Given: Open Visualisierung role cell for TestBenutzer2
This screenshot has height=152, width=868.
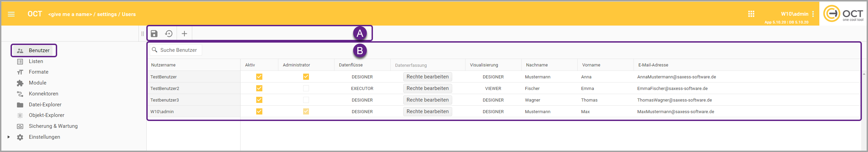Looking at the screenshot, I should (x=493, y=89).
